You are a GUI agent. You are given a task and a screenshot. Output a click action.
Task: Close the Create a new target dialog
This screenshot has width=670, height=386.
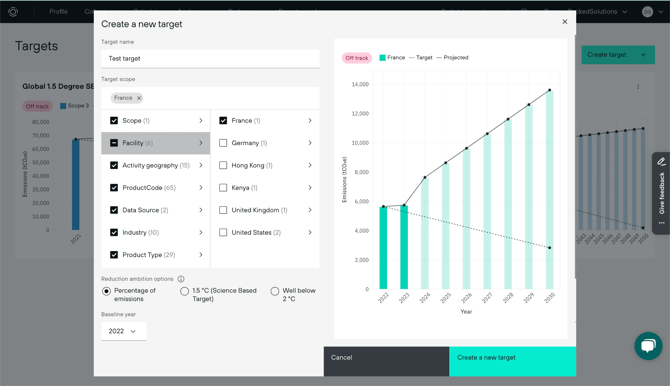564,22
